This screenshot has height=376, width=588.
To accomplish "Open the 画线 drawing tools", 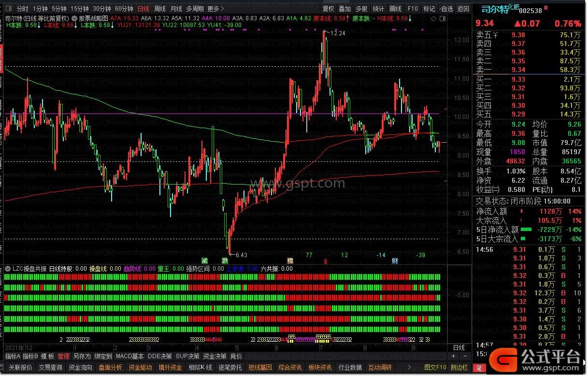I will click(396, 9).
